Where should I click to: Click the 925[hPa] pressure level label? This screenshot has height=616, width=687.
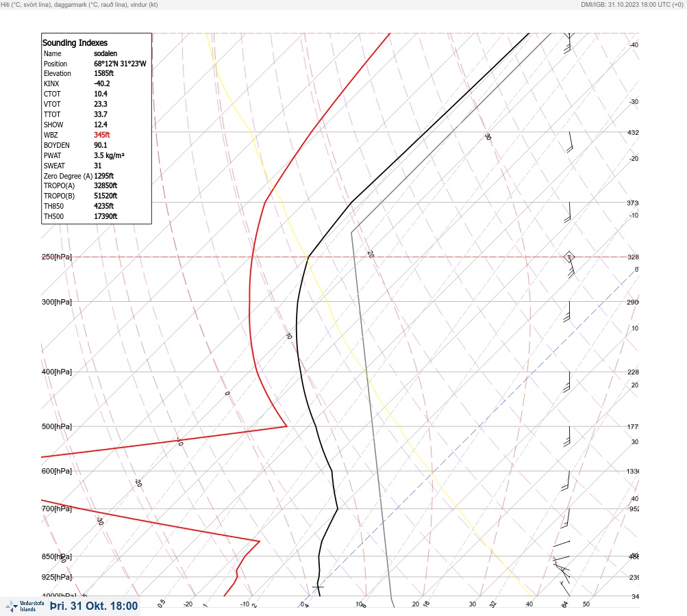pos(57,577)
